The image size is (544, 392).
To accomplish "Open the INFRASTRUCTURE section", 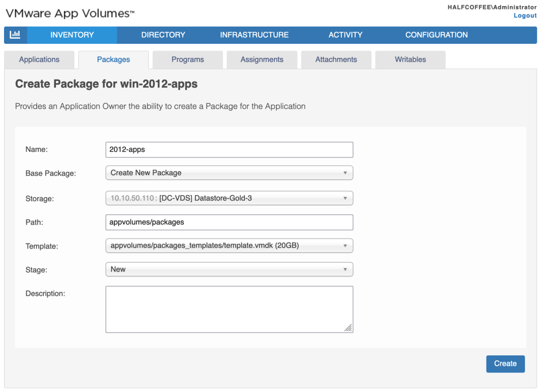I will coord(254,35).
